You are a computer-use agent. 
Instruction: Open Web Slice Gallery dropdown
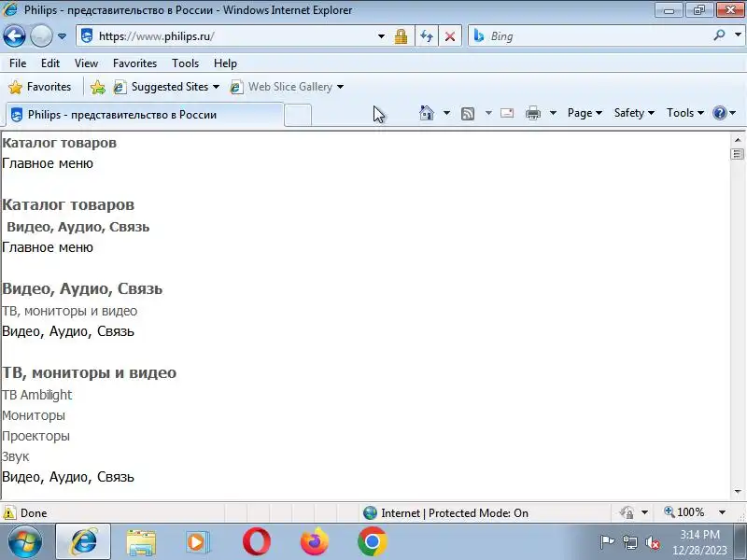pos(287,87)
